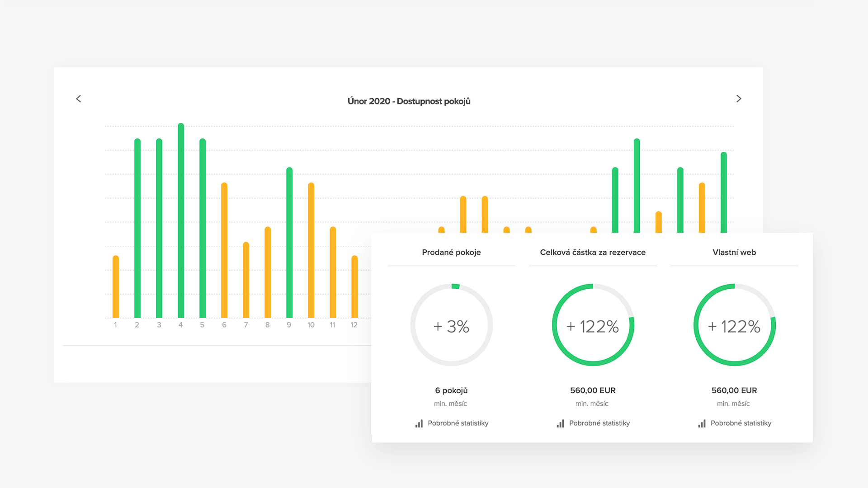Click the tallest green bar for day 4
The height and width of the screenshot is (488, 868).
click(181, 221)
